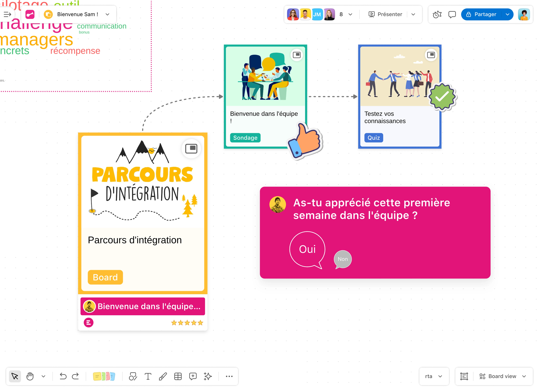Screen dimensions: 539x392
Task: Open the Partager dropdown arrow
Action: click(x=508, y=14)
